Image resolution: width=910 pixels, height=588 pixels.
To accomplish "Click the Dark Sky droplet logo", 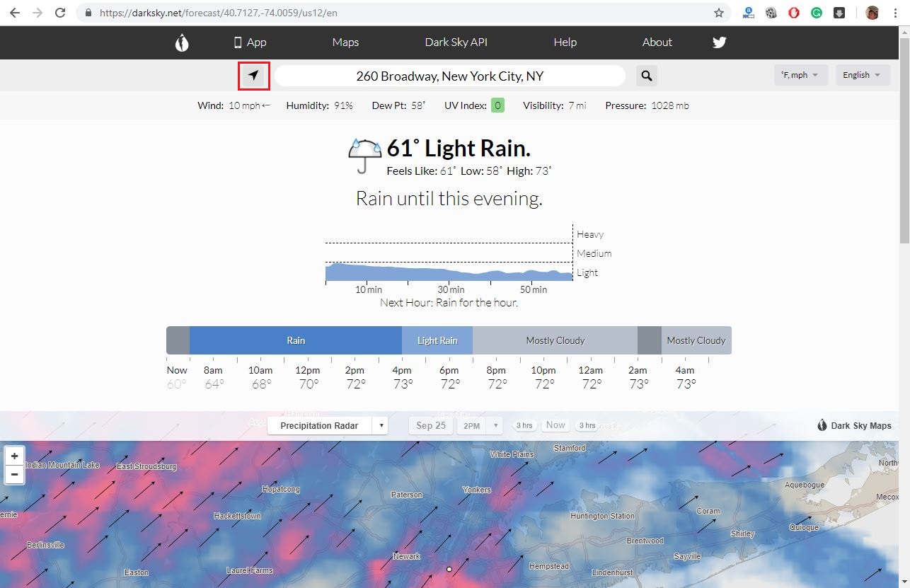I will click(182, 42).
